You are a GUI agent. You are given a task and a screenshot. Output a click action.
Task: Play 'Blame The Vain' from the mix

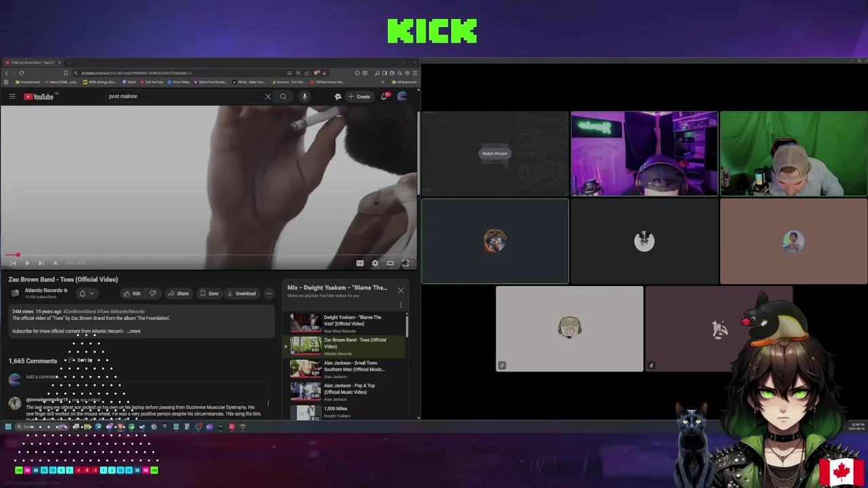point(345,323)
